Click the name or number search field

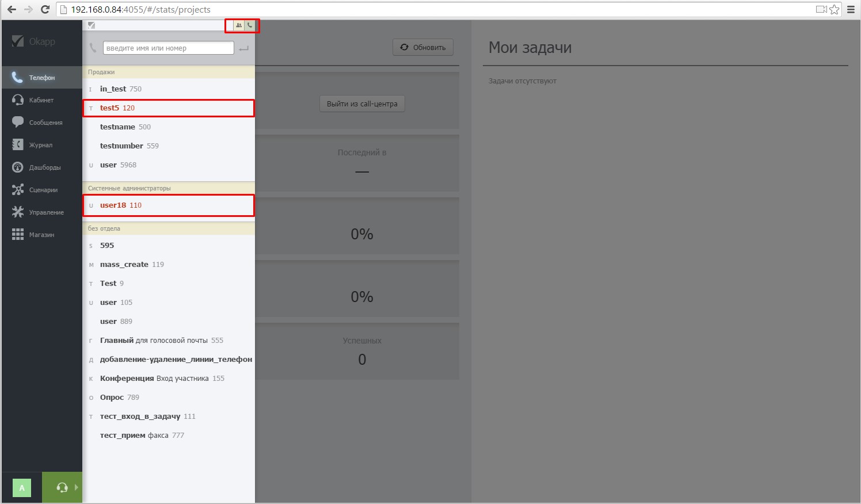pyautogui.click(x=168, y=48)
